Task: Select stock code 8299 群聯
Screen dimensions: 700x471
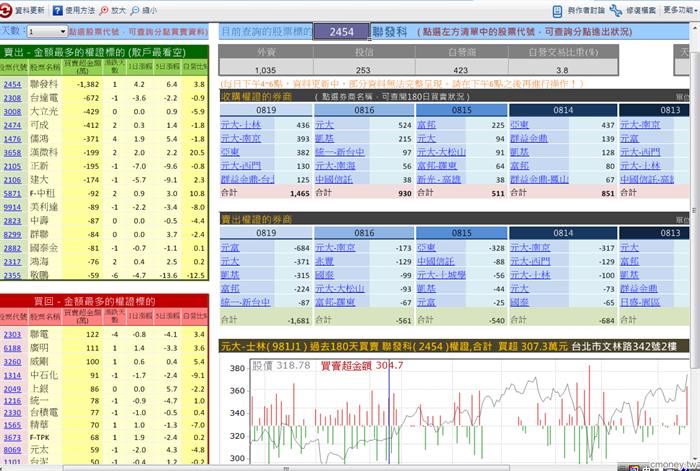Action: [12, 234]
